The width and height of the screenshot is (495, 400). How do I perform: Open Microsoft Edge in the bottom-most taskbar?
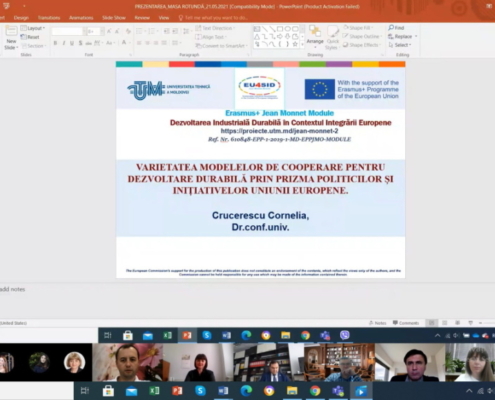click(x=246, y=391)
